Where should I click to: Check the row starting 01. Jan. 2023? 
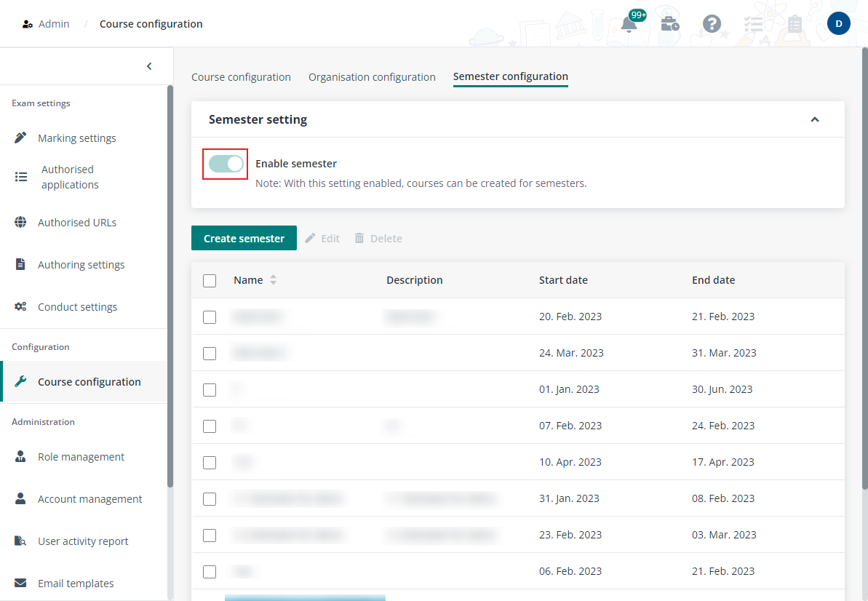point(210,390)
